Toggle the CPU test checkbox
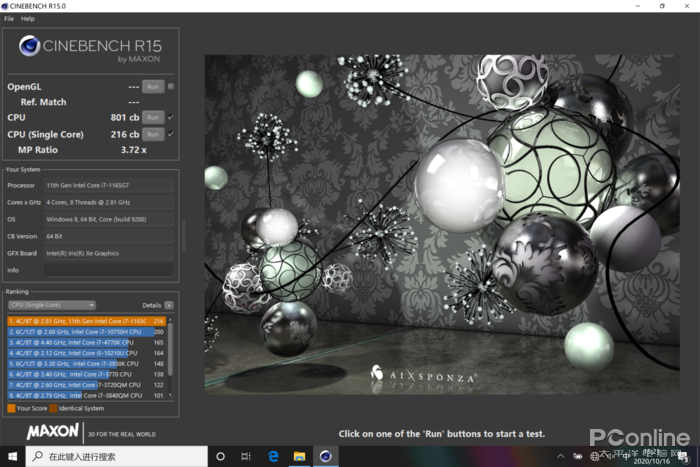This screenshot has width=700, height=467. (171, 118)
